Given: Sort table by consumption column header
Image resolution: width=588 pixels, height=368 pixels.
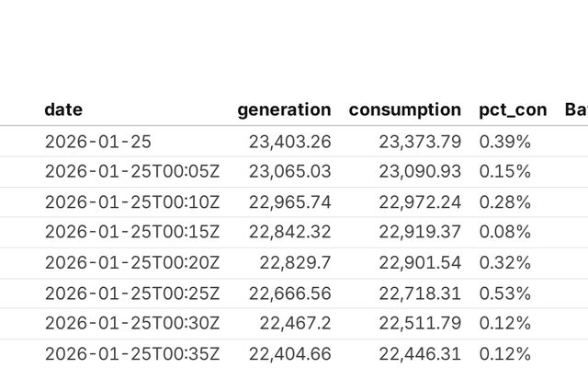Looking at the screenshot, I should 404,109.
